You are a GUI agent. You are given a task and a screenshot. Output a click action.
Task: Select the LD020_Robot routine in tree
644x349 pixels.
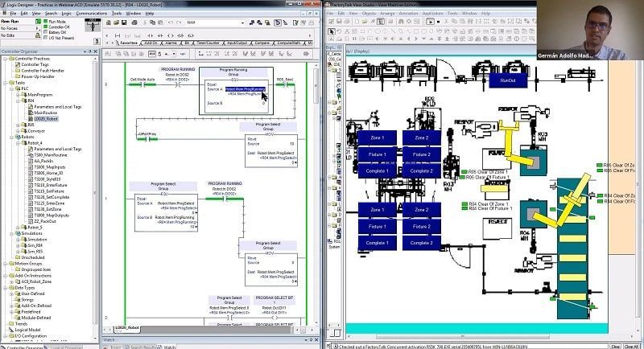point(46,119)
